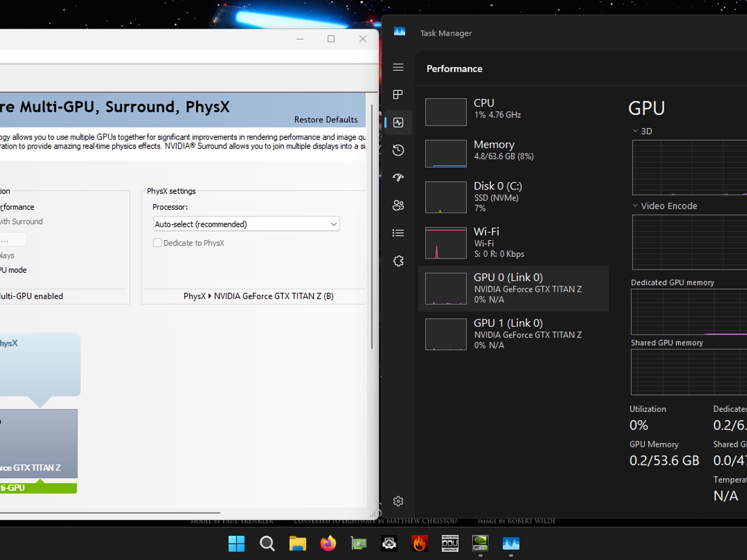The height and width of the screenshot is (560, 747).
Task: Launch Firefox from the taskbar
Action: tap(328, 544)
